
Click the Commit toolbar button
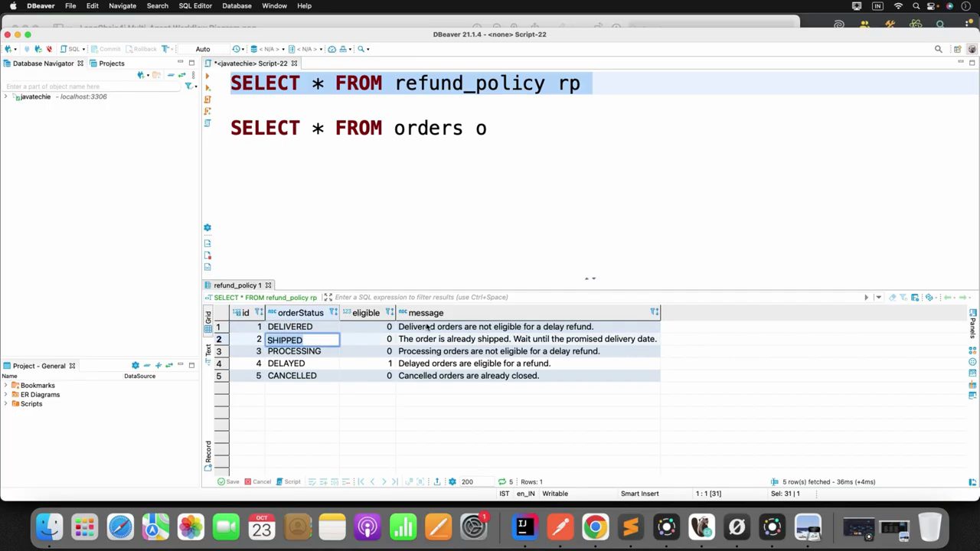pos(106,49)
